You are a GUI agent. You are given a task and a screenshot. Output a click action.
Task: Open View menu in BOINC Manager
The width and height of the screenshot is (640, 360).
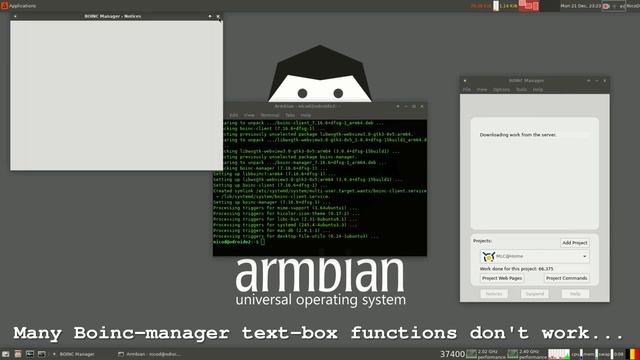tap(482, 89)
